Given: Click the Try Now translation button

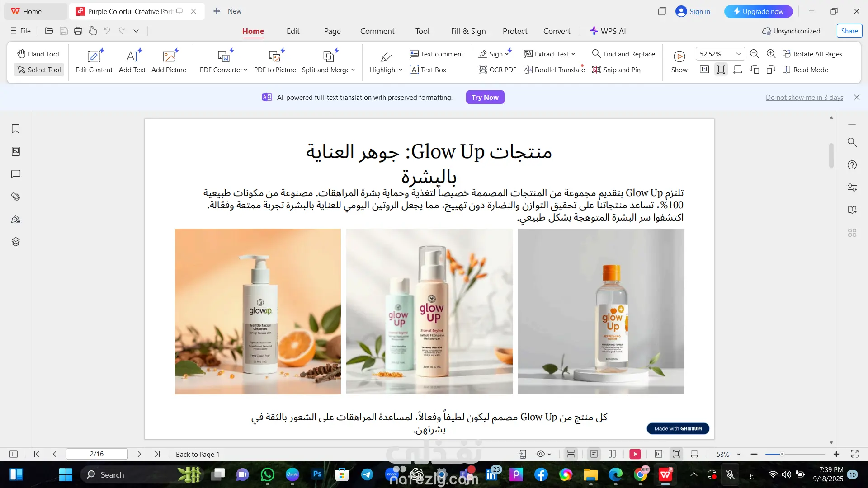Looking at the screenshot, I should point(485,97).
